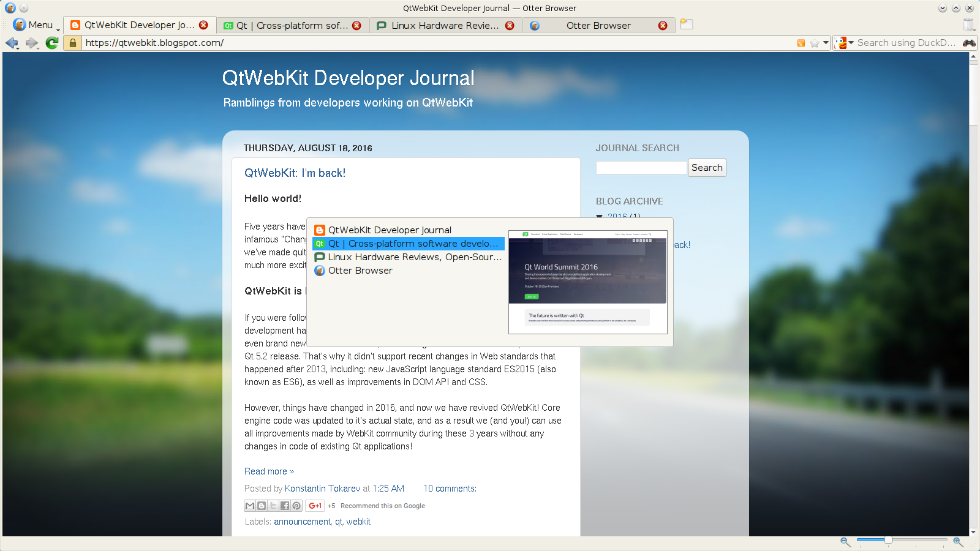Select Linux Hardware Reviews in tab switcher
The width and height of the screenshot is (980, 551).
coord(408,257)
